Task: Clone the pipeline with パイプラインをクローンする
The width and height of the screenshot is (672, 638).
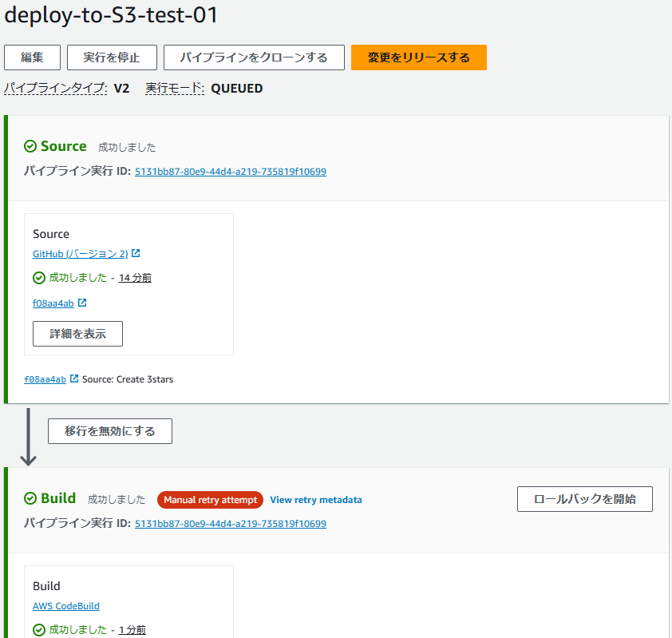Action: pyautogui.click(x=254, y=57)
